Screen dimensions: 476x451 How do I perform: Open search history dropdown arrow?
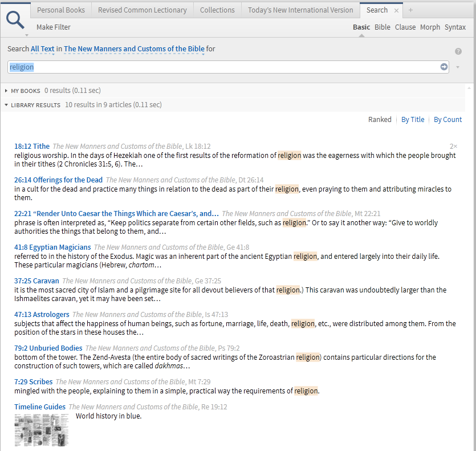click(458, 67)
